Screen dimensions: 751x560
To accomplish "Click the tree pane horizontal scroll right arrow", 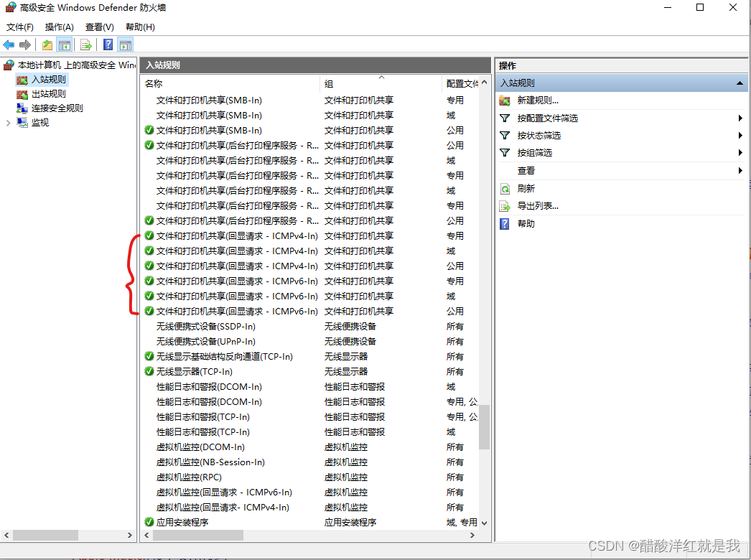I will (x=129, y=535).
